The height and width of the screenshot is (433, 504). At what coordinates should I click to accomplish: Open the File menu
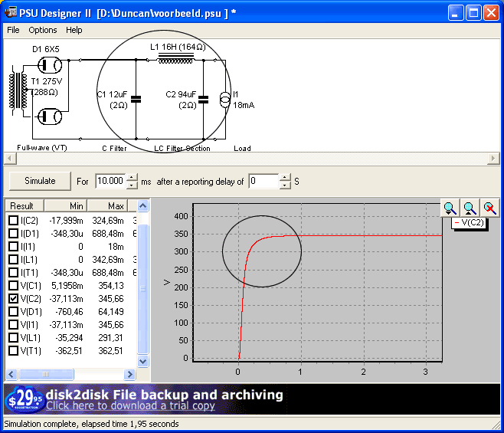pyautogui.click(x=13, y=30)
